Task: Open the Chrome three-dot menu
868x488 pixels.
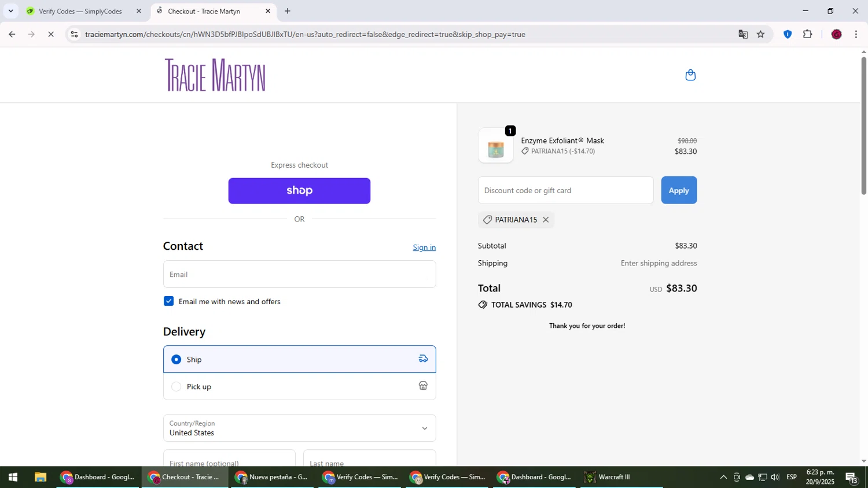Action: click(x=856, y=34)
